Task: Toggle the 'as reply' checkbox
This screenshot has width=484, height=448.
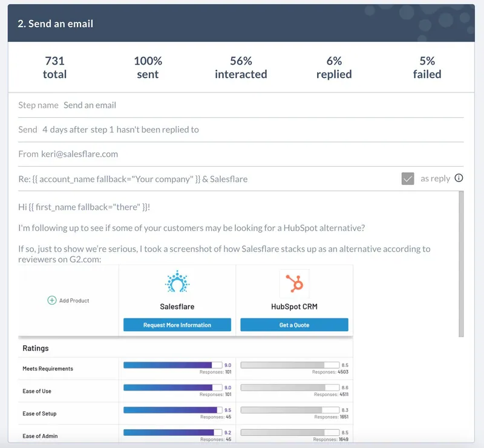Action: pos(408,178)
